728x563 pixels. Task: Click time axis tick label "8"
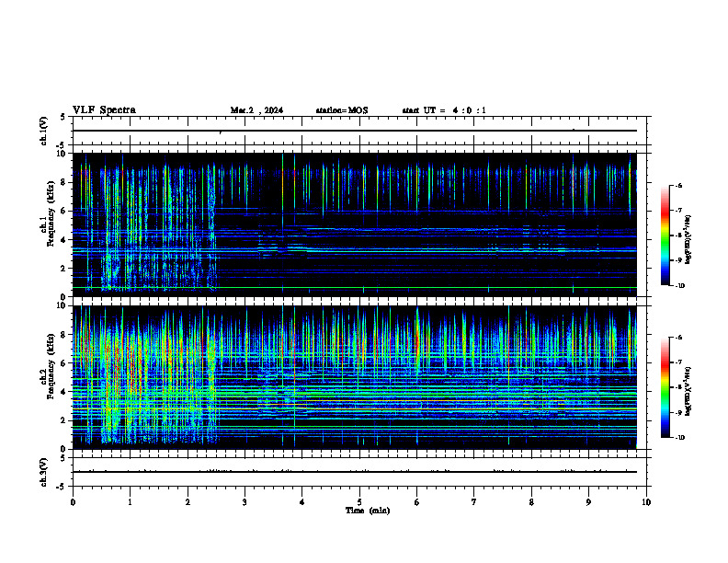point(531,502)
